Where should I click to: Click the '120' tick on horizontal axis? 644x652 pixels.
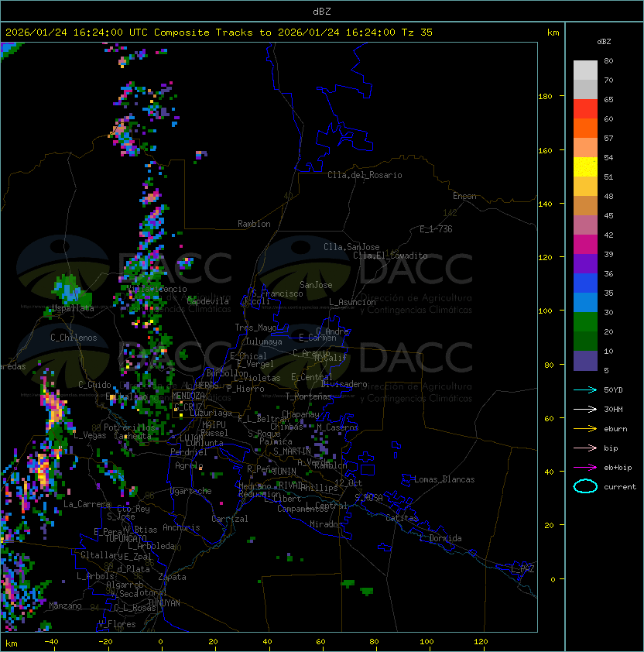(481, 642)
